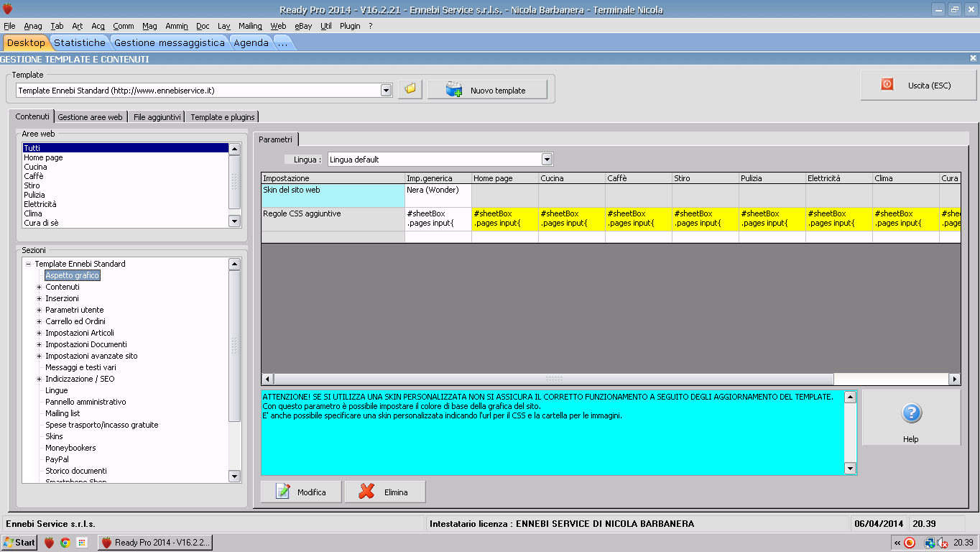Switch to the Statistiche tab
The width and height of the screenshot is (980, 552).
point(80,42)
